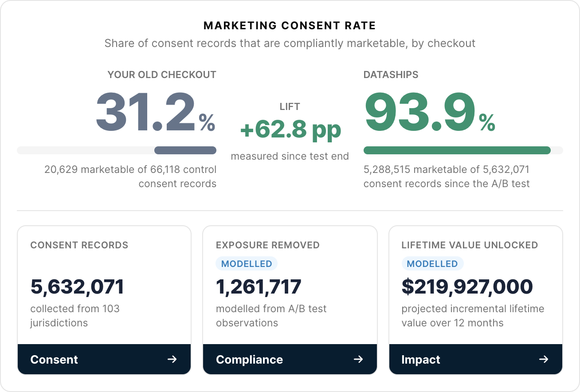Image resolution: width=580 pixels, height=392 pixels.
Task: Click the "projected incremental lifetime value over 12 months" text
Action: [473, 316]
